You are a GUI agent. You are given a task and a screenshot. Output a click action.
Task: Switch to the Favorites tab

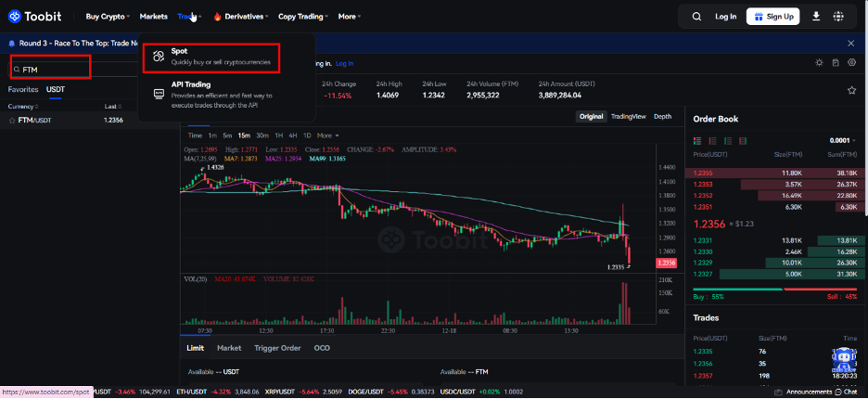point(23,89)
